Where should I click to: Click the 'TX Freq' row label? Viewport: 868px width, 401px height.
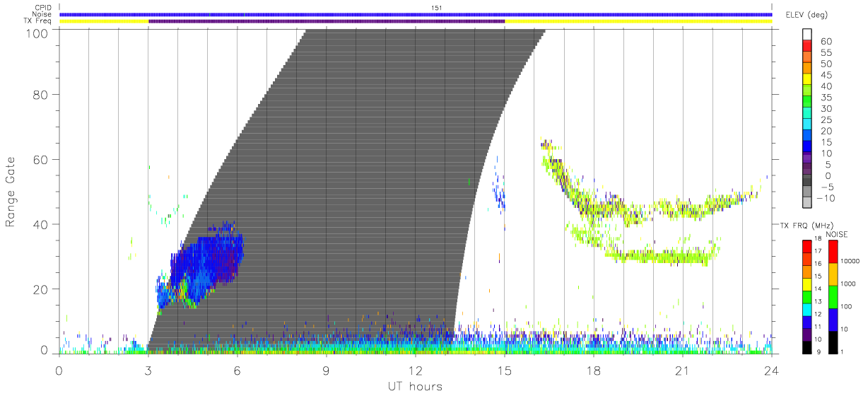pyautogui.click(x=38, y=21)
